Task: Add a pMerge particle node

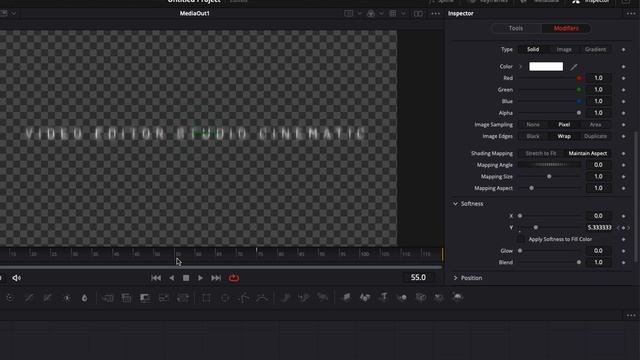Action: point(304,298)
